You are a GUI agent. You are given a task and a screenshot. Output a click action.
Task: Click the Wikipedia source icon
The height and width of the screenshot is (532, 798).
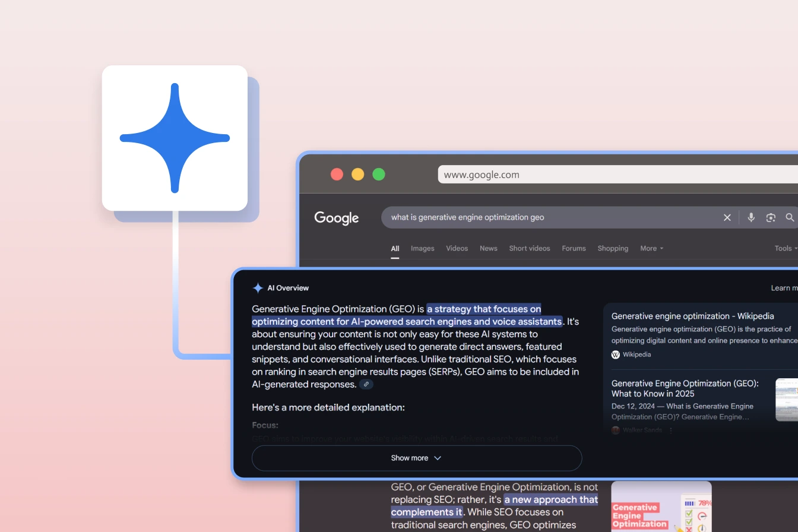click(616, 354)
